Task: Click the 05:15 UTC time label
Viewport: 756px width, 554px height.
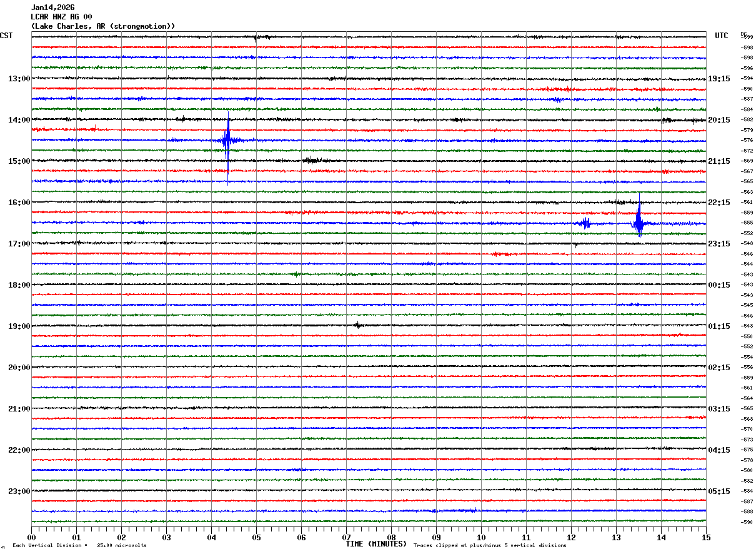Action: (719, 491)
